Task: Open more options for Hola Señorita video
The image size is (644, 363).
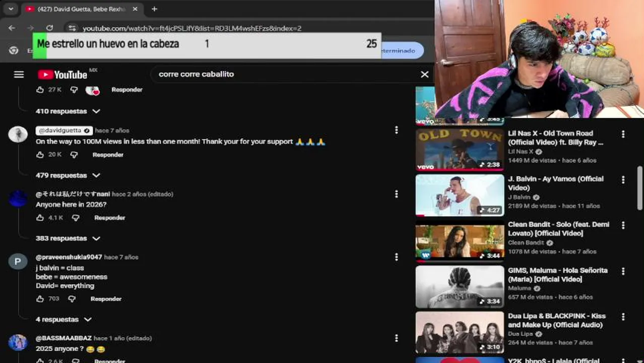Action: coord(623,271)
